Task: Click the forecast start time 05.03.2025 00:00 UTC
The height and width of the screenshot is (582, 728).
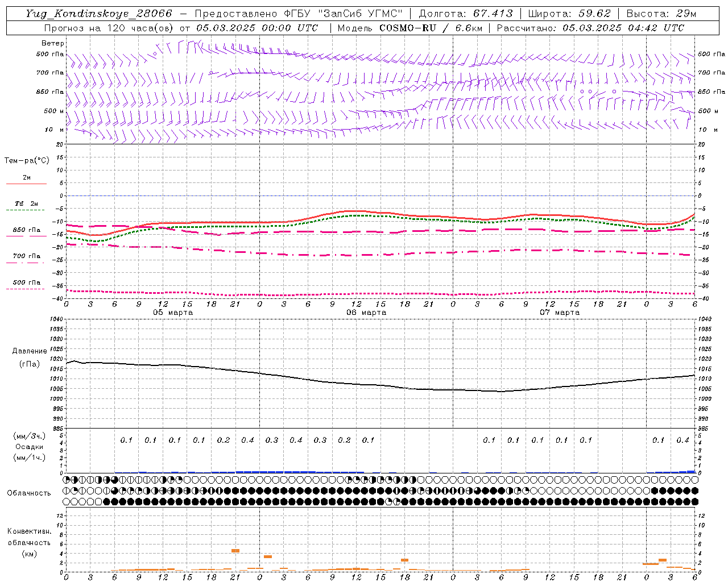Action: [257, 28]
